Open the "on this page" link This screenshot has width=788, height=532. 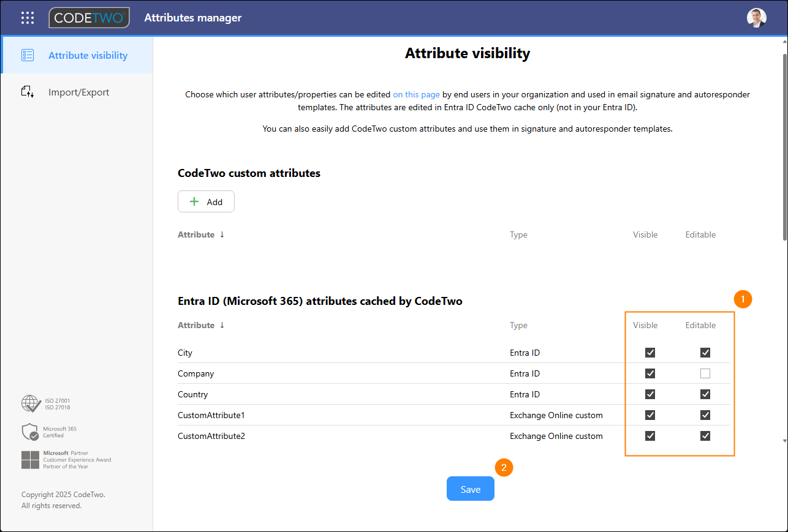click(x=416, y=94)
